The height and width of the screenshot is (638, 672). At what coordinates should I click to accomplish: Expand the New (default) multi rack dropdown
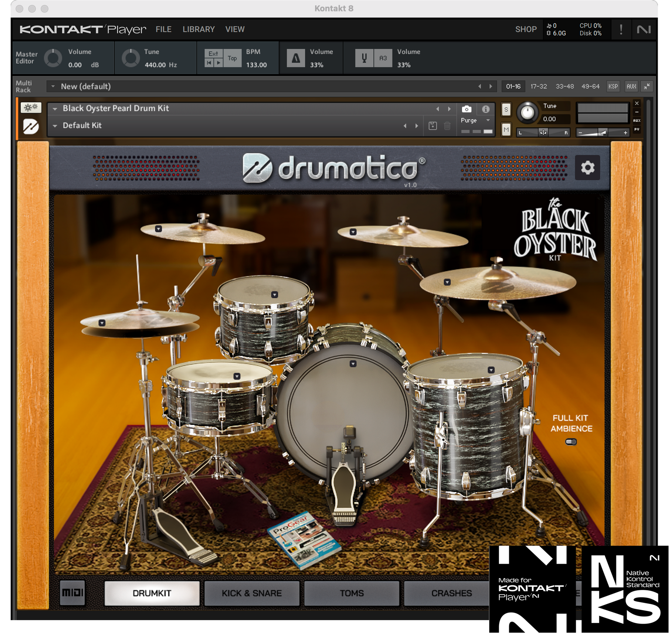(x=53, y=86)
